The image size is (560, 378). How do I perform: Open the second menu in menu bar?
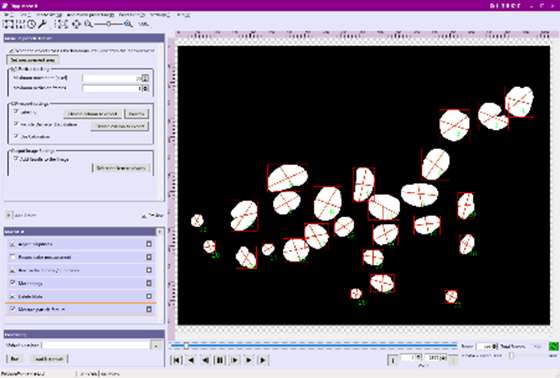point(25,15)
